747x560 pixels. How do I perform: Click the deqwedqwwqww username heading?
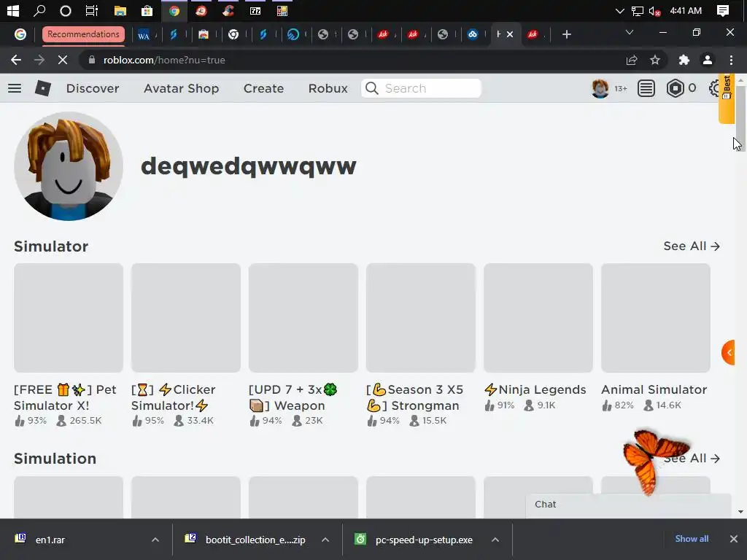(x=249, y=166)
